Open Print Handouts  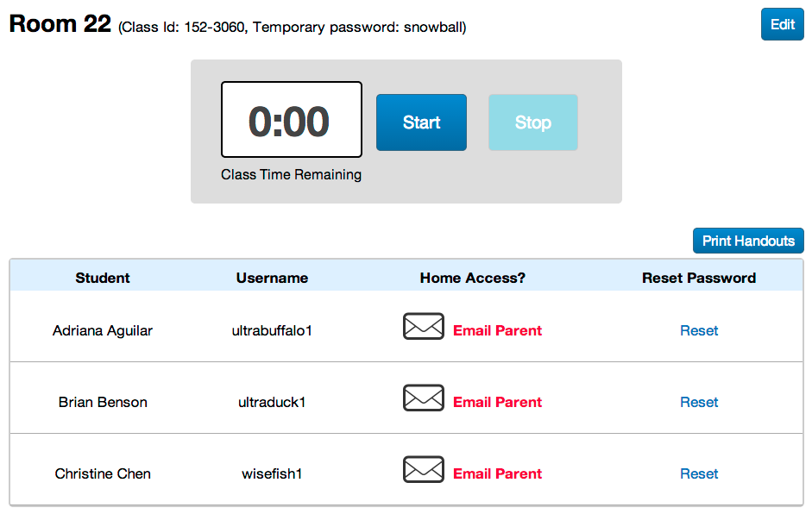point(748,241)
